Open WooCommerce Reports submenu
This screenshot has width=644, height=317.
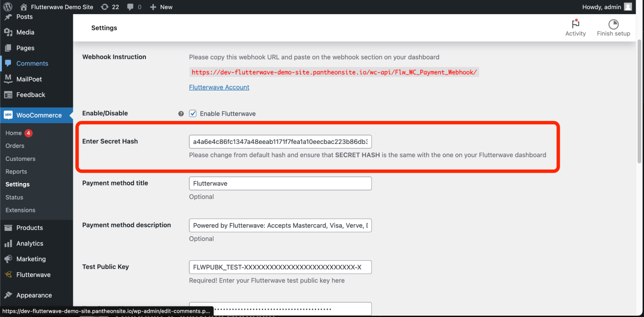click(x=16, y=172)
